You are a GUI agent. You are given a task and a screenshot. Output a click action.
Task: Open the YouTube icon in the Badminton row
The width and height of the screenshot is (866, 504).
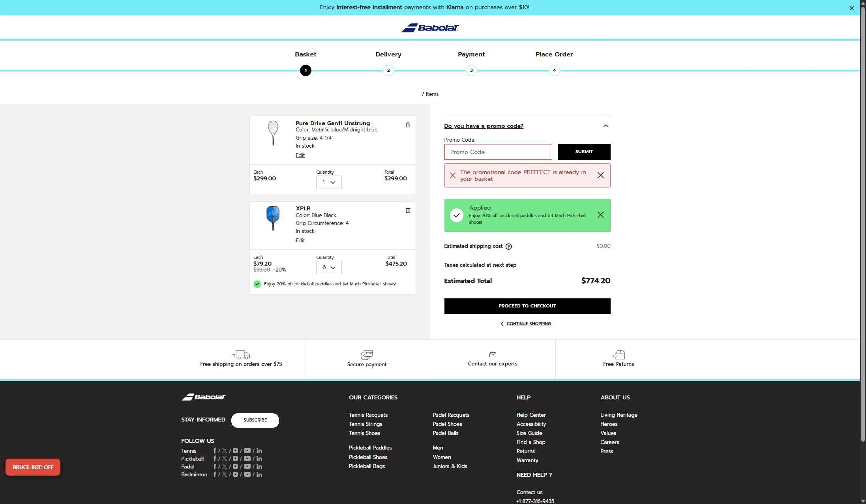click(247, 474)
